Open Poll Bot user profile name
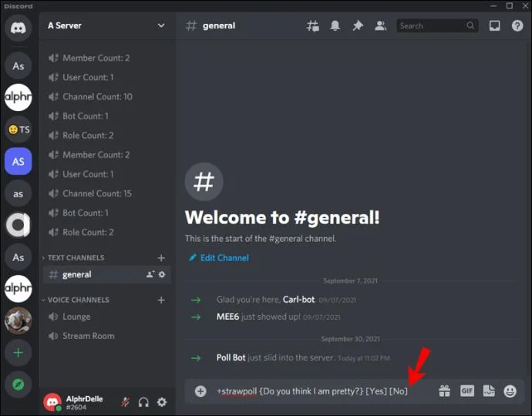This screenshot has height=416, width=532. (x=231, y=357)
